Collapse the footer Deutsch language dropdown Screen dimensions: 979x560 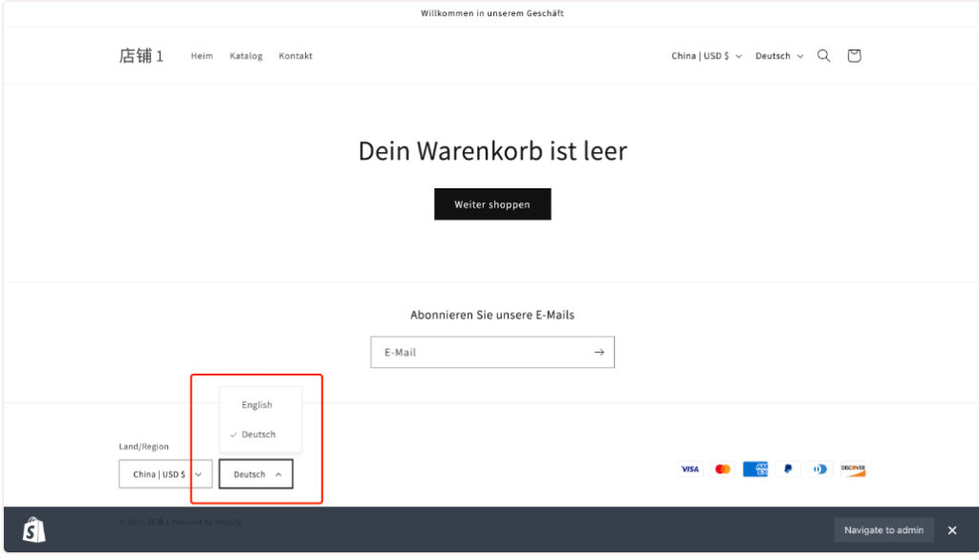(x=256, y=474)
